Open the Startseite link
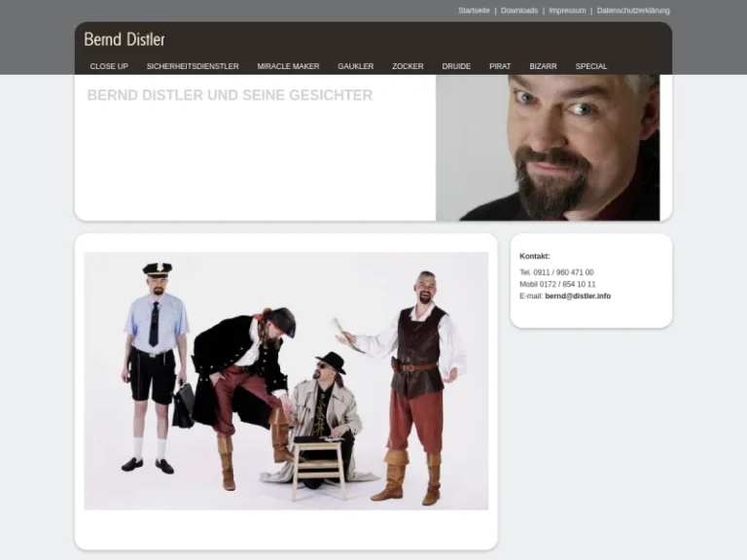 point(474,11)
